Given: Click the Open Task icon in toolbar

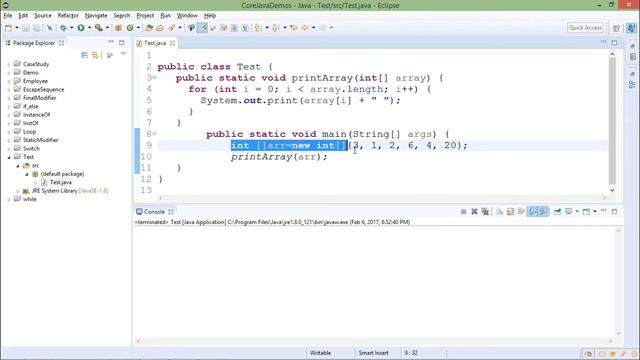Looking at the screenshot, I should click(x=160, y=28).
